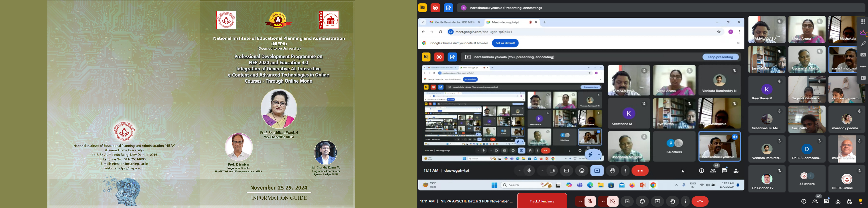This screenshot has height=208, width=868.
Task: Click CC icon in right side panel
Action: pyautogui.click(x=863, y=55)
